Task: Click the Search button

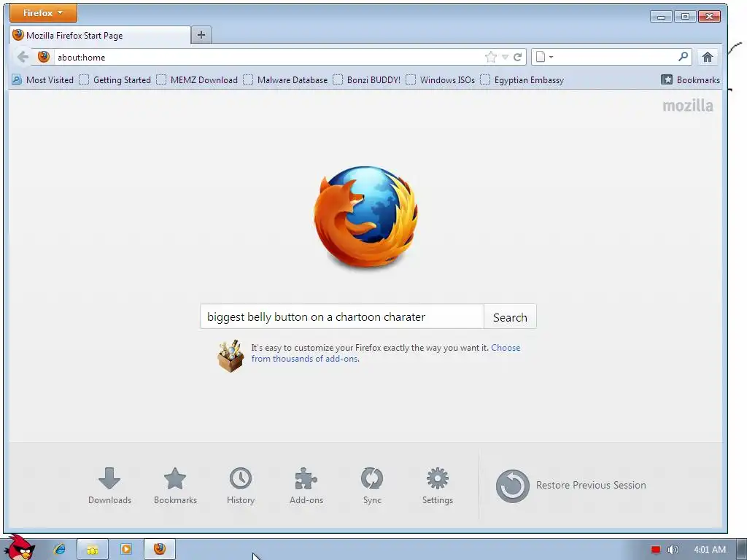Action: point(510,317)
